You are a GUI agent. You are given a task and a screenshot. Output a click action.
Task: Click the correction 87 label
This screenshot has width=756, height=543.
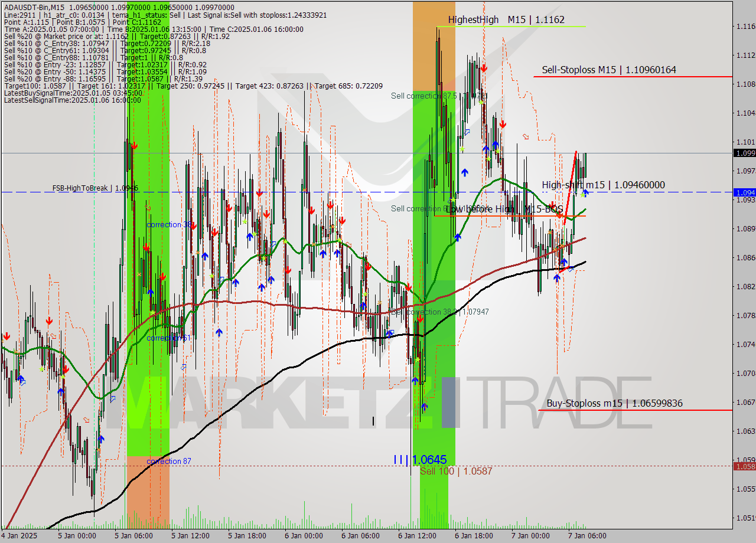coord(169,461)
